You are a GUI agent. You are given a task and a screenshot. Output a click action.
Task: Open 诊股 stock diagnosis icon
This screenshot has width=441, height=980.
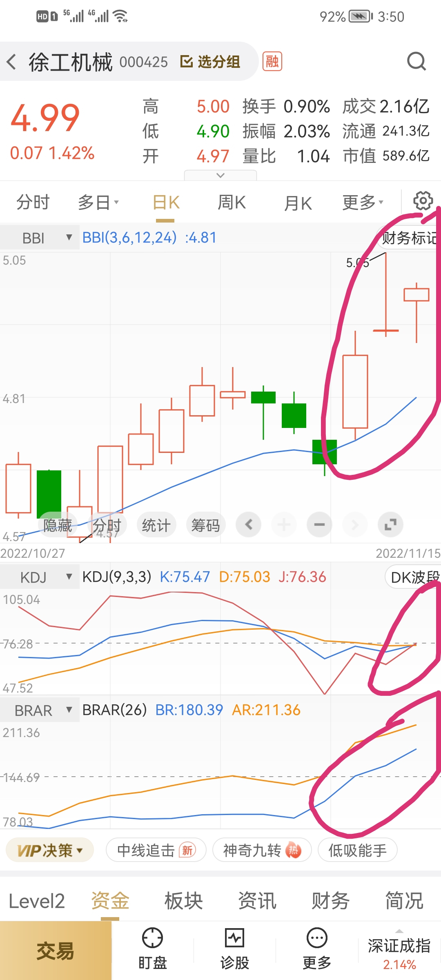click(234, 949)
